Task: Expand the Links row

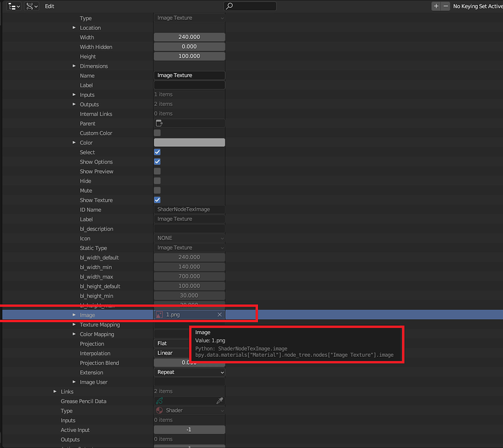Action: coord(55,392)
